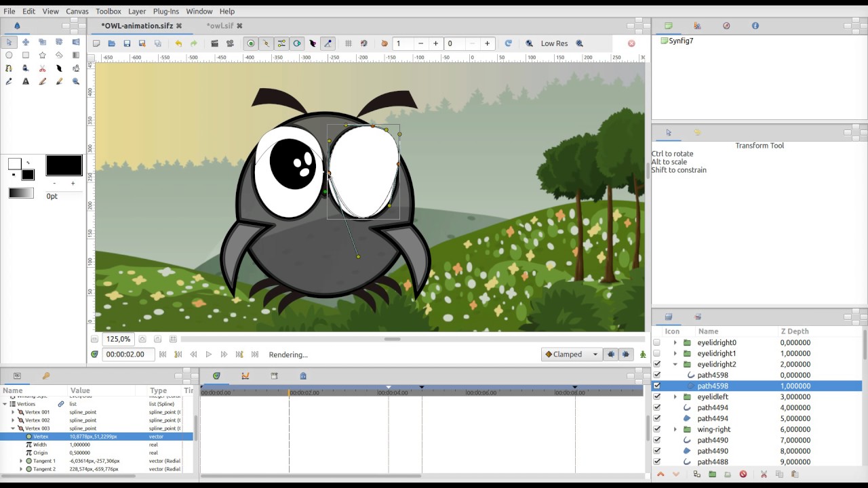Toggle onion skin
The width and height of the screenshot is (868, 488).
click(384, 43)
